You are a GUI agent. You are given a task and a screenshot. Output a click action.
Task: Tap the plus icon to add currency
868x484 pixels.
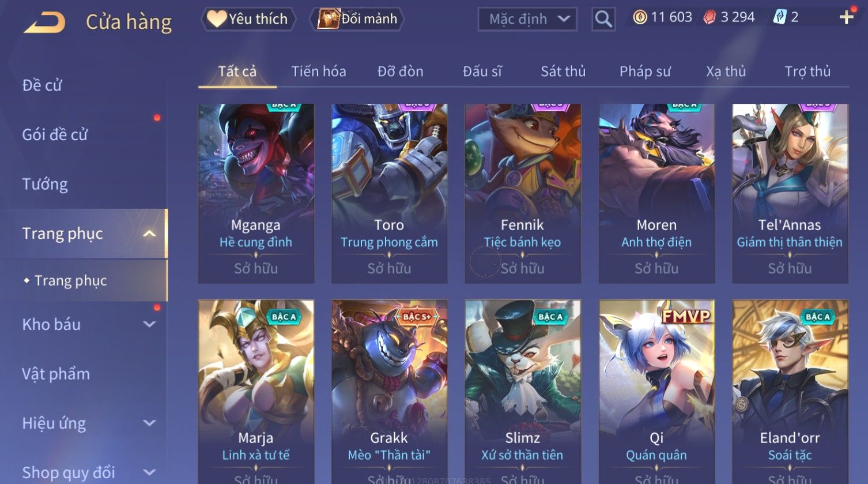(x=846, y=18)
